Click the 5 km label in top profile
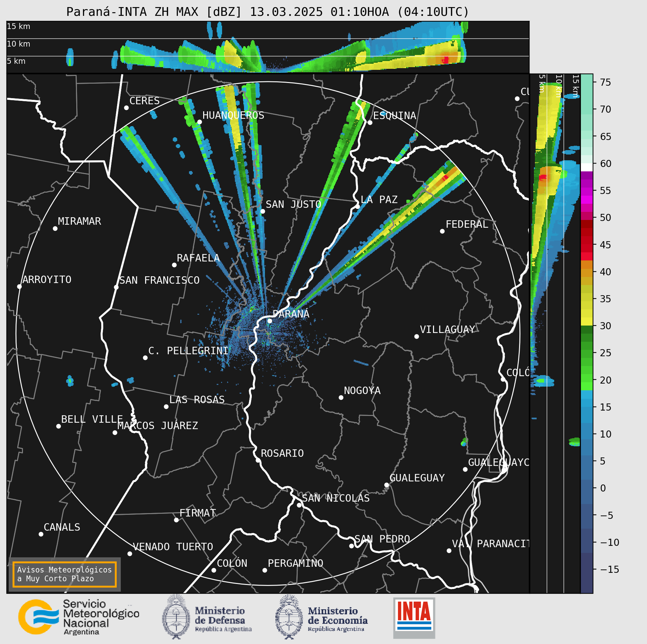The image size is (647, 644). click(16, 61)
